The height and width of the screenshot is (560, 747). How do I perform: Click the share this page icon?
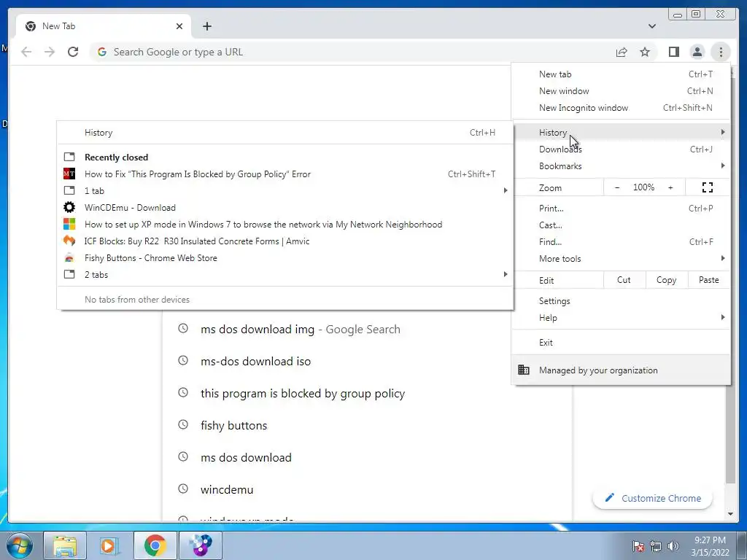(622, 52)
